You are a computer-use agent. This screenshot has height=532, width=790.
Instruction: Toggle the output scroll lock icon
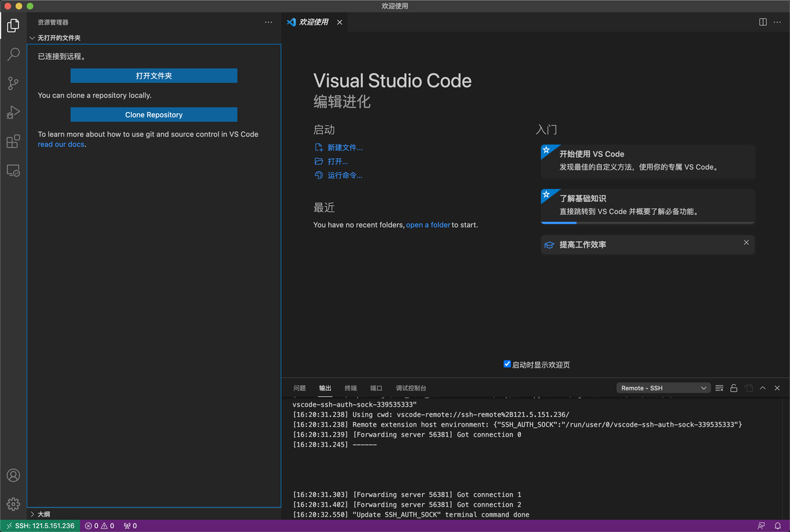(734, 388)
